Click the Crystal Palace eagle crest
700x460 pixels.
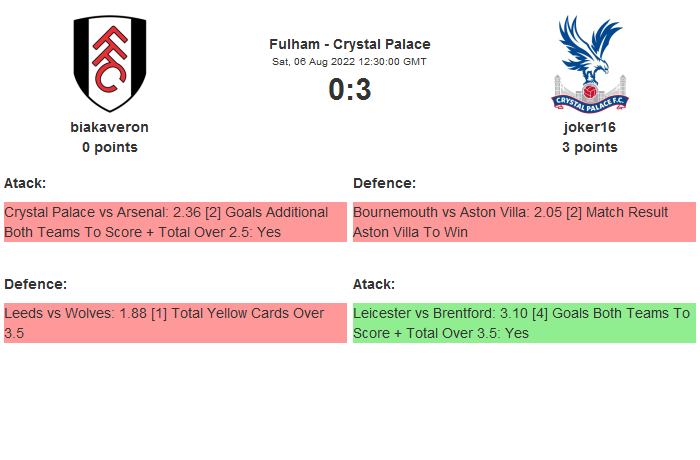click(x=589, y=63)
